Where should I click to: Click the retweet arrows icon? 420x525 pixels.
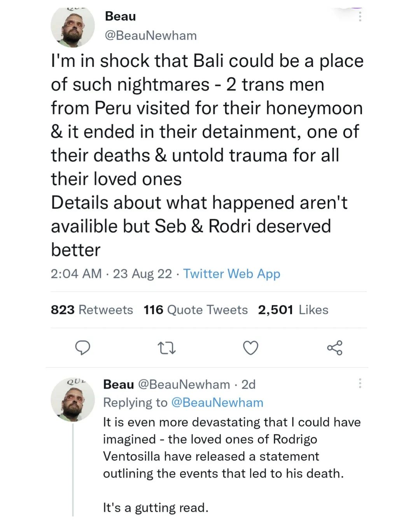click(166, 348)
